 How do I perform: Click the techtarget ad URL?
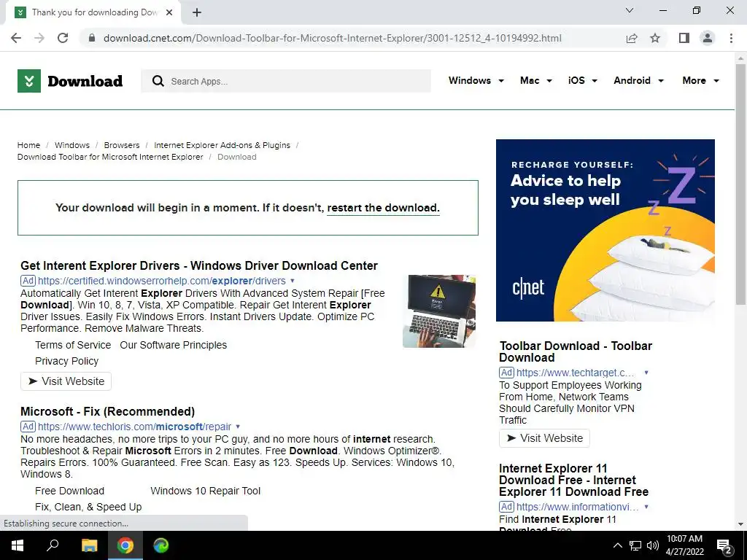tap(576, 373)
